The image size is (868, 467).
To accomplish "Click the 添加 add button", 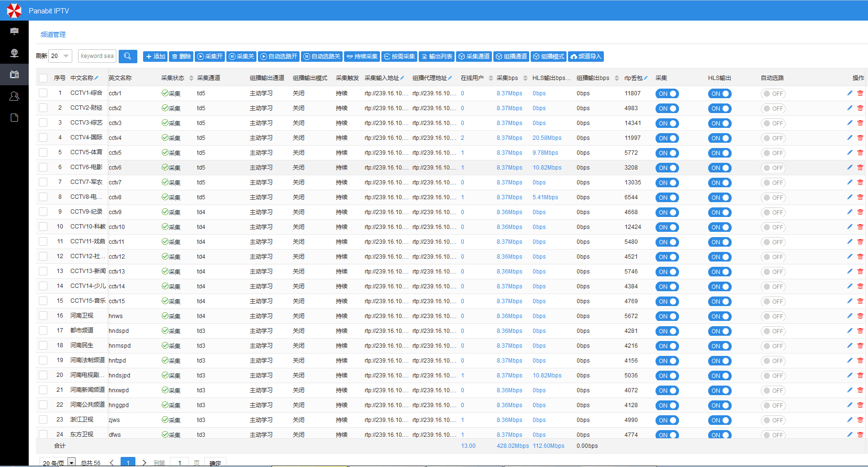I will point(155,57).
